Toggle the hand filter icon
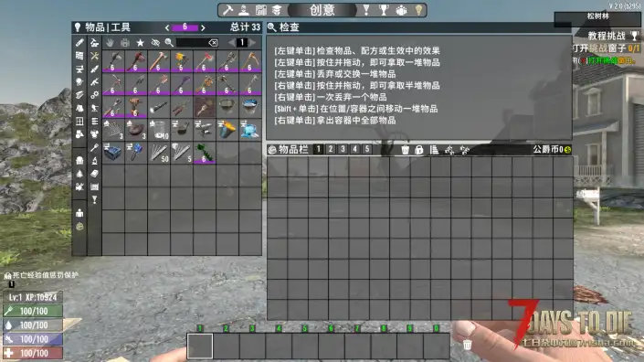 [x=110, y=42]
